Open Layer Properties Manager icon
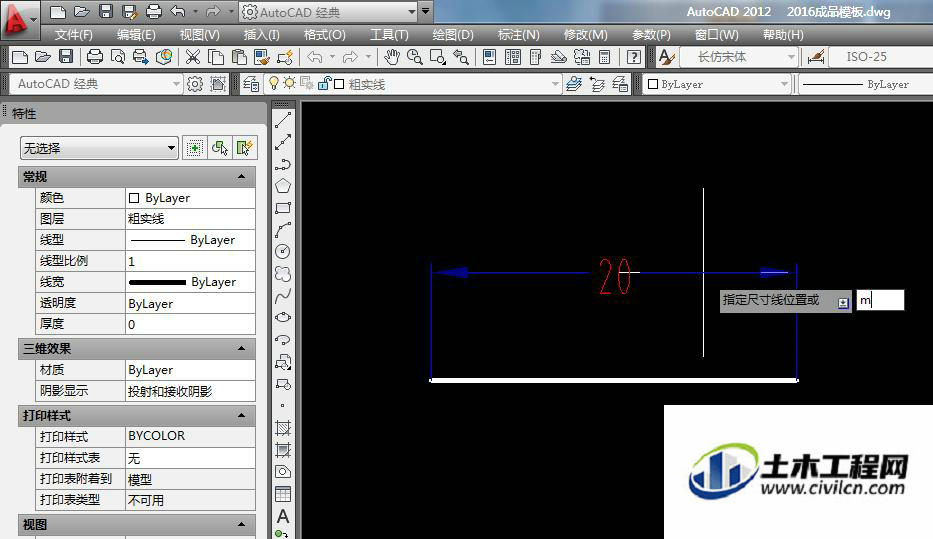 click(x=251, y=84)
